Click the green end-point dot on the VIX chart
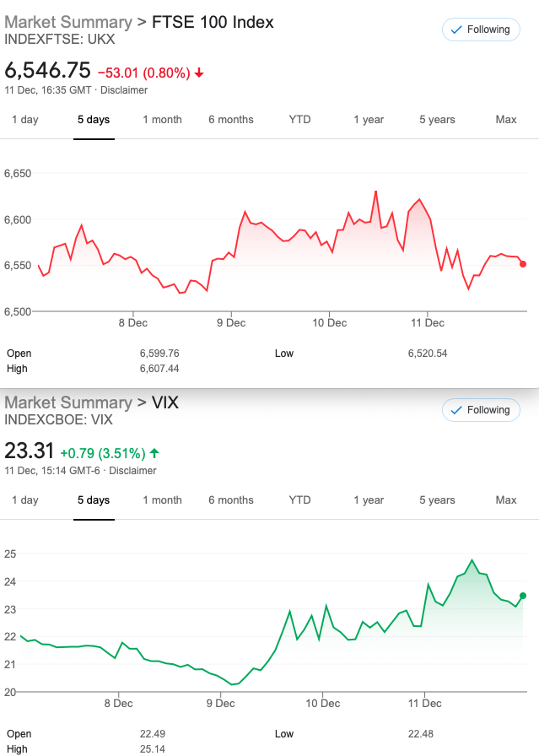Screen dimensions: 539x756 click(x=523, y=596)
